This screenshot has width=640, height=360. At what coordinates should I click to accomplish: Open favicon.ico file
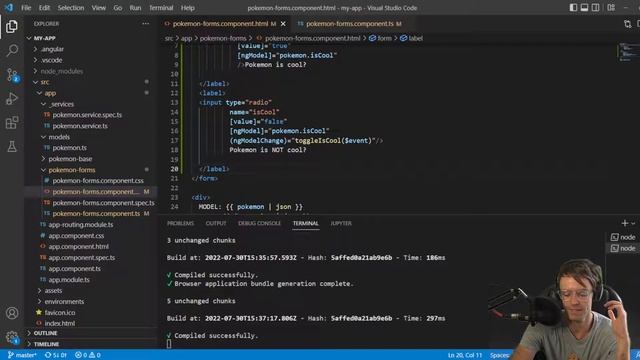click(60, 313)
